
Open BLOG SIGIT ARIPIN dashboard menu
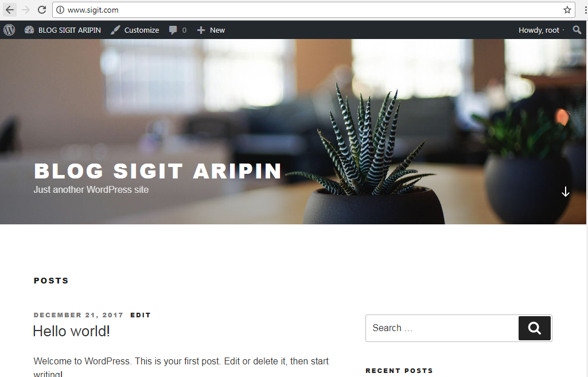63,30
